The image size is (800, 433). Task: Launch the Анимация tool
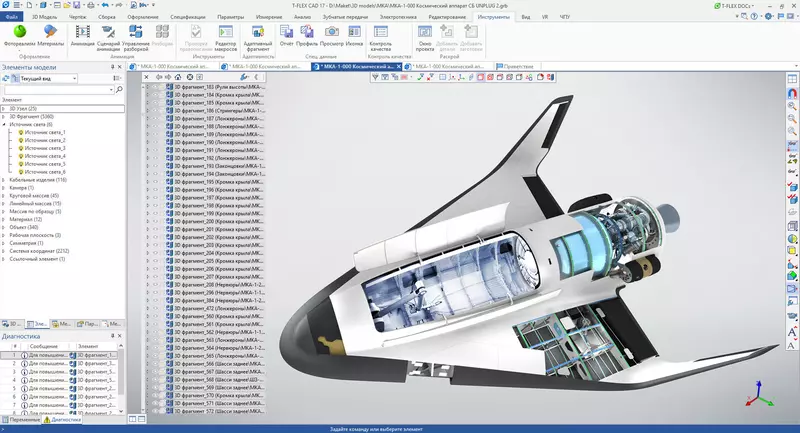(x=83, y=35)
